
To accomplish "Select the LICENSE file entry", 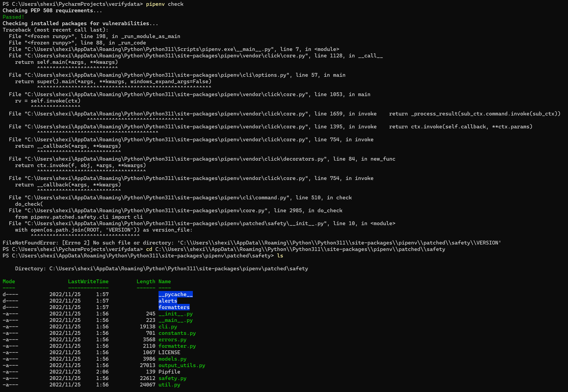I will (x=169, y=352).
